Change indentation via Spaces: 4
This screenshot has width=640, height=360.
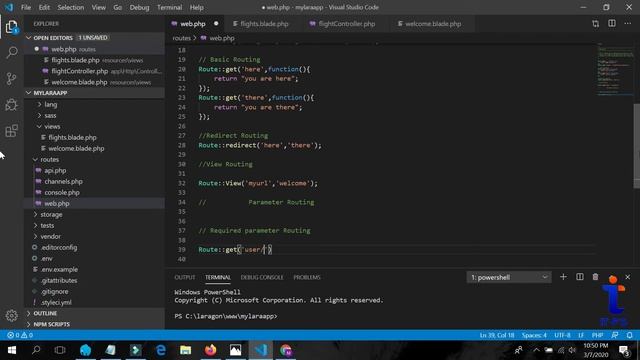(x=534, y=335)
